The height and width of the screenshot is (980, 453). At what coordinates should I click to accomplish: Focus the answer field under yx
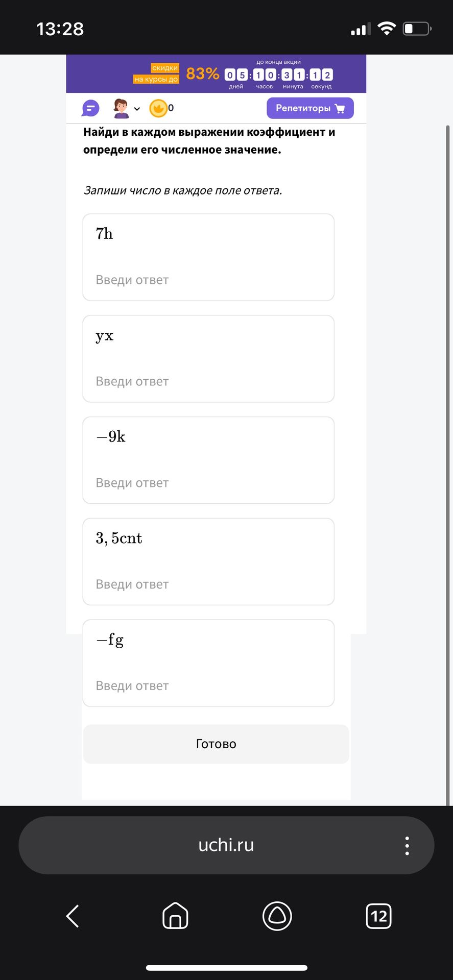click(x=208, y=381)
